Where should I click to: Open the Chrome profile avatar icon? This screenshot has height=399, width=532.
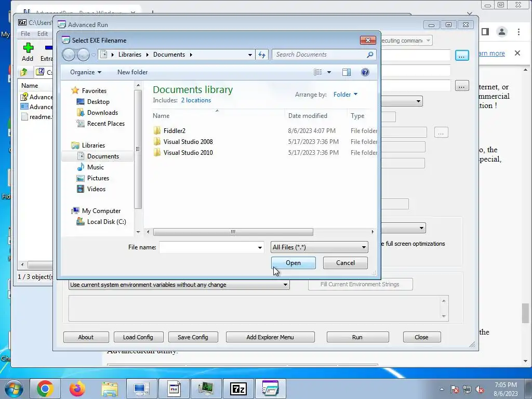pos(501,32)
